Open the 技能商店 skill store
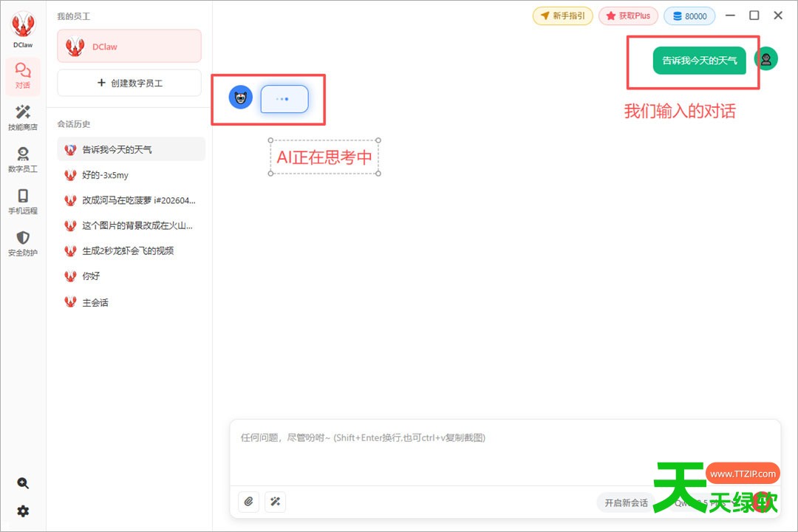The width and height of the screenshot is (798, 532). click(x=23, y=117)
